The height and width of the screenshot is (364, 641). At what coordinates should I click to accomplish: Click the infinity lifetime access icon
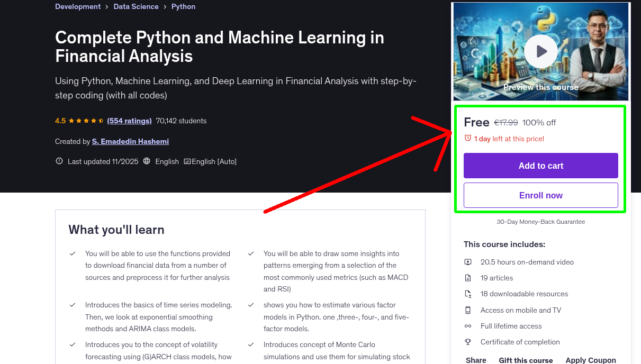point(468,326)
